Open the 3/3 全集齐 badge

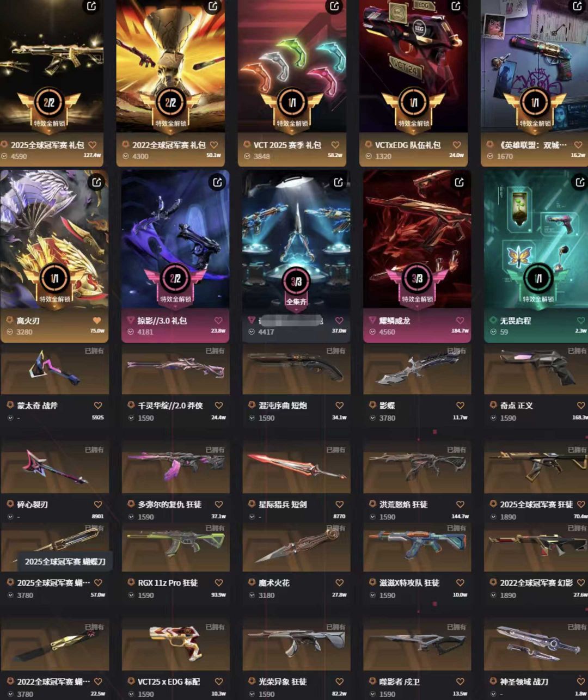[x=296, y=288]
